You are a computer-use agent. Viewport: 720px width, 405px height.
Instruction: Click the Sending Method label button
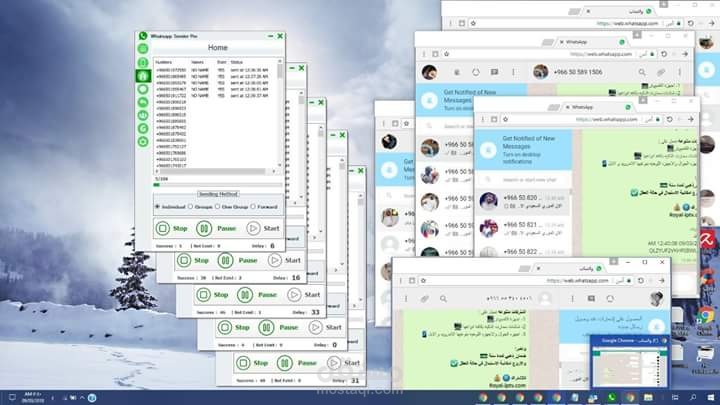(218, 194)
